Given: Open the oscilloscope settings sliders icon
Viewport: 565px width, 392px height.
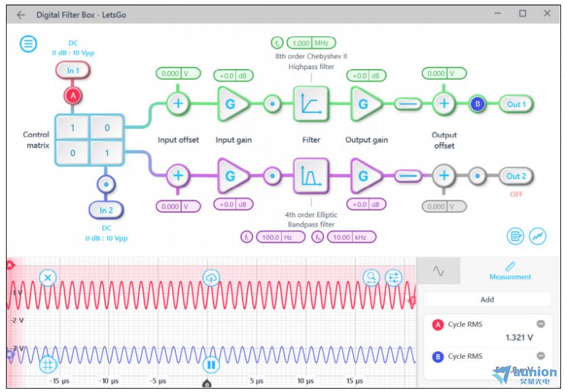Looking at the screenshot, I should pyautogui.click(x=394, y=278).
